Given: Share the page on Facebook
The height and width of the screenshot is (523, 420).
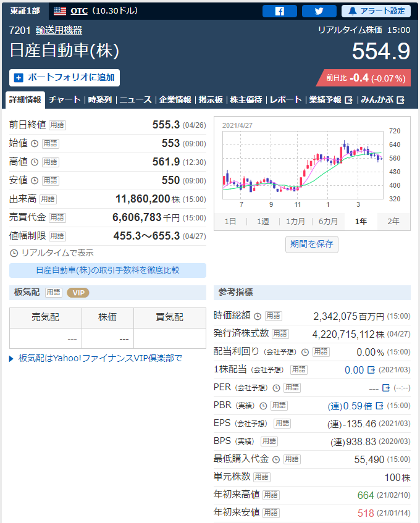Looking at the screenshot, I should (280, 11).
